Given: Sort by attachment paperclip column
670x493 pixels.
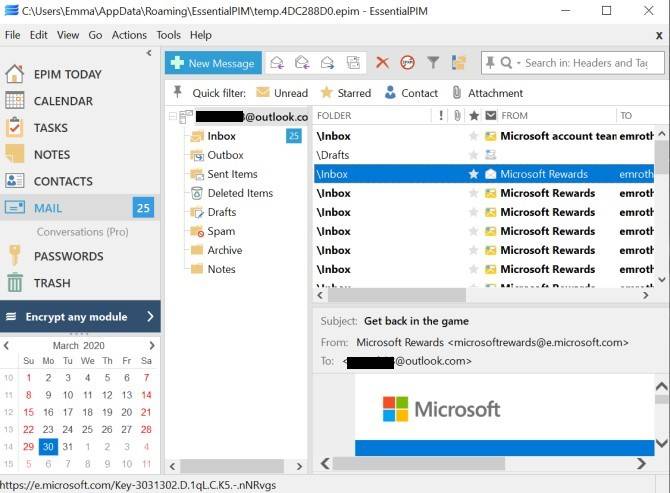Looking at the screenshot, I should [x=457, y=115].
